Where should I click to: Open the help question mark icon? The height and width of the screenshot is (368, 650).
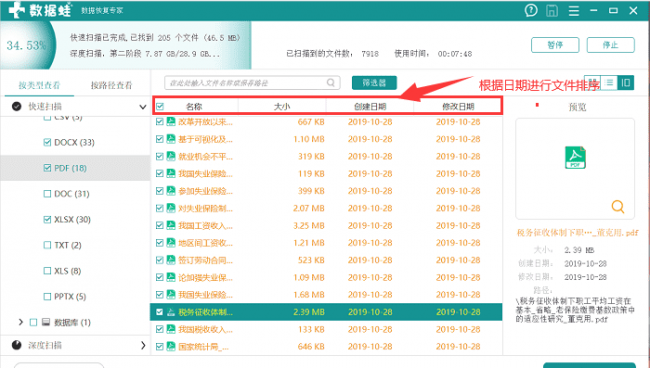point(531,10)
